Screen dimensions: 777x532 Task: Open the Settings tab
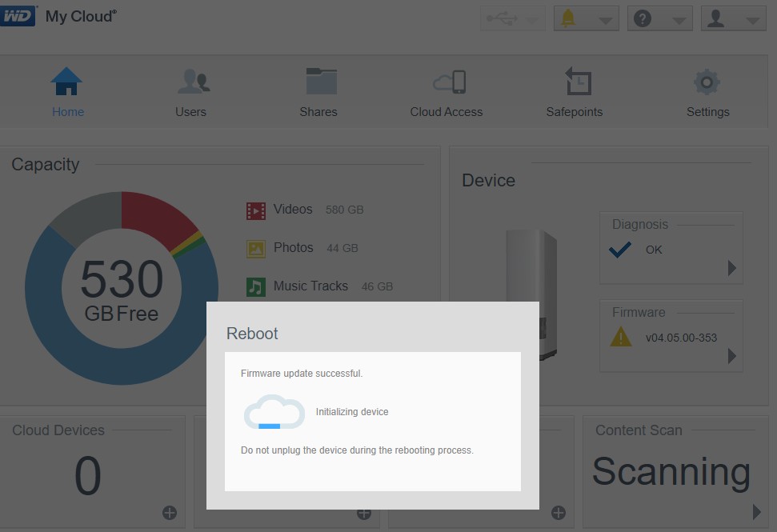[x=707, y=93]
